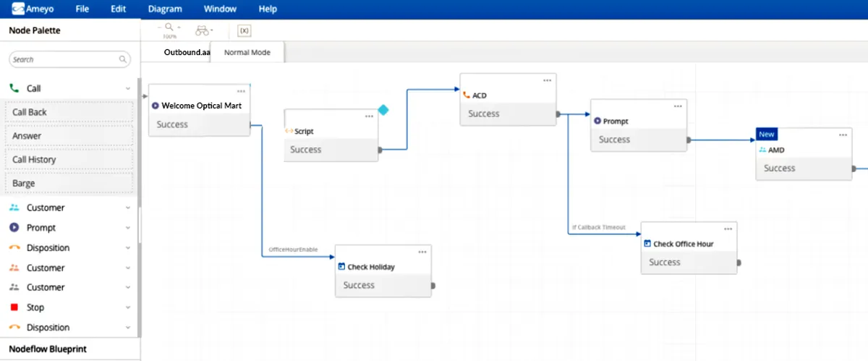Viewport: 868px width, 361px height.
Task: Click the Normal Mode tooltip label
Action: [247, 52]
